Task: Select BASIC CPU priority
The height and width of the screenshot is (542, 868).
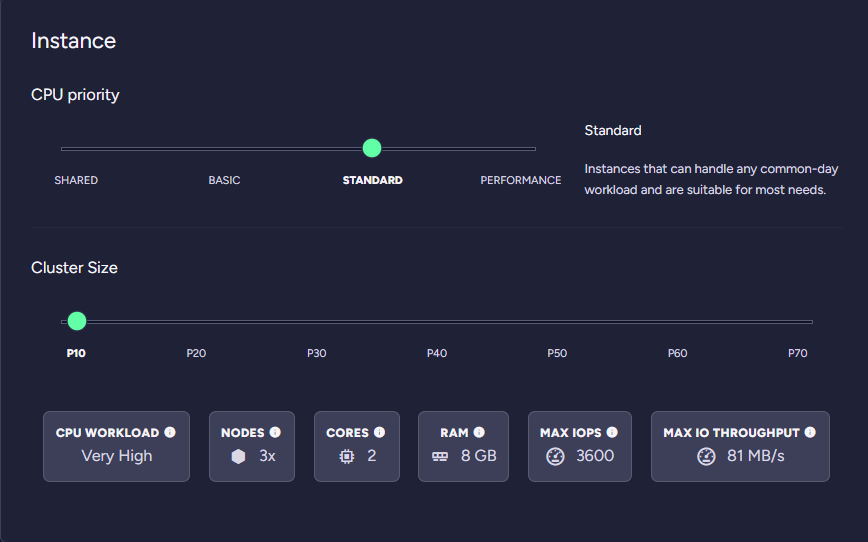Action: point(224,180)
